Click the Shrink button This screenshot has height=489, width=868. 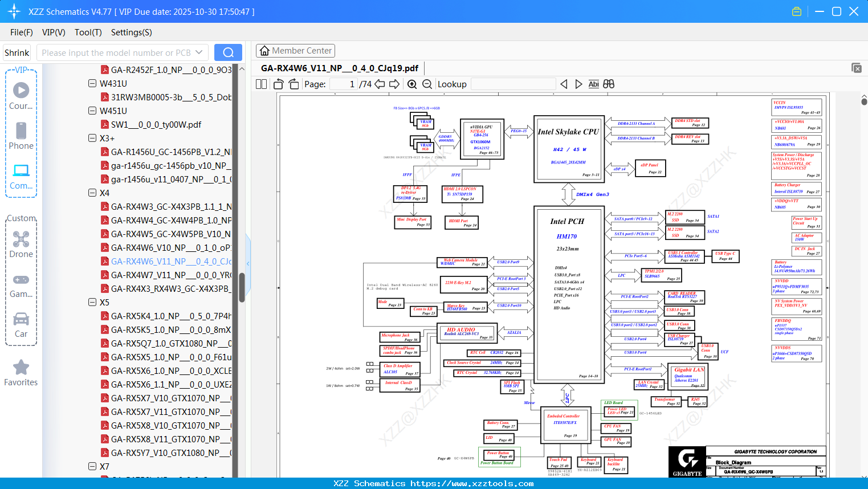17,52
